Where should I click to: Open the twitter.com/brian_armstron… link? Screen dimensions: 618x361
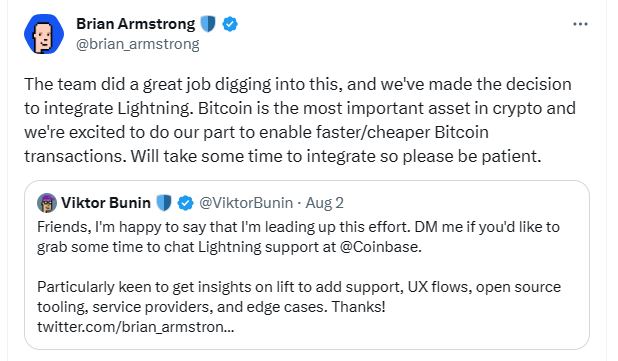pyautogui.click(x=136, y=327)
